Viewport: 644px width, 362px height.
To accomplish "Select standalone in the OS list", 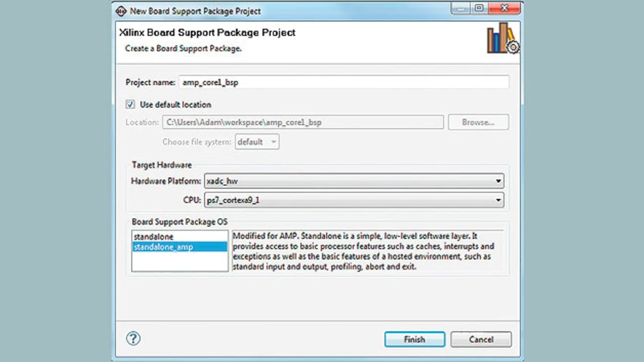I will (x=180, y=237).
